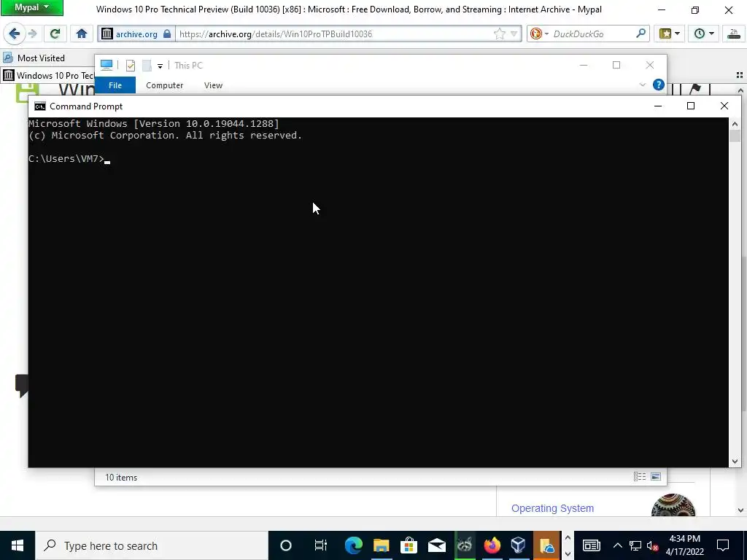Screen dimensions: 747x560
Task: Click New folder icon in Explorer quick toolbar
Action: [147, 65]
